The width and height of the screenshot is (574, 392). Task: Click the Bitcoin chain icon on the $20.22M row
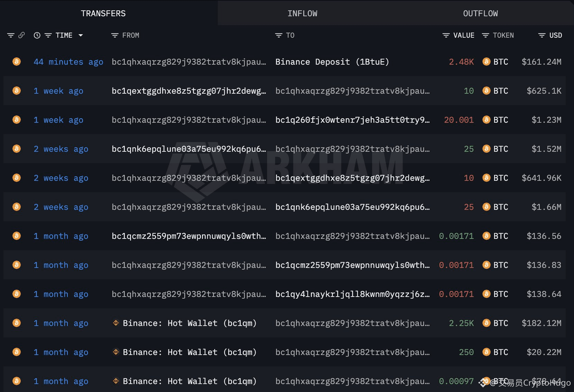point(17,352)
